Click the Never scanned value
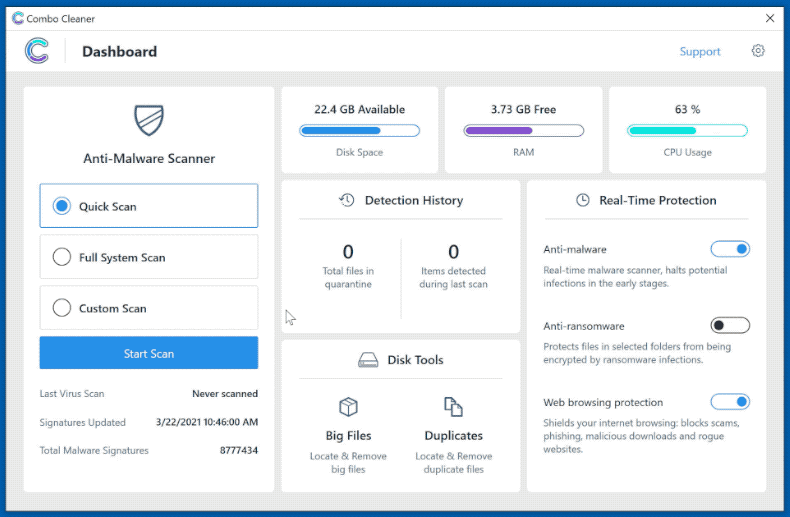Viewport: 790px width, 517px height. pyautogui.click(x=225, y=394)
